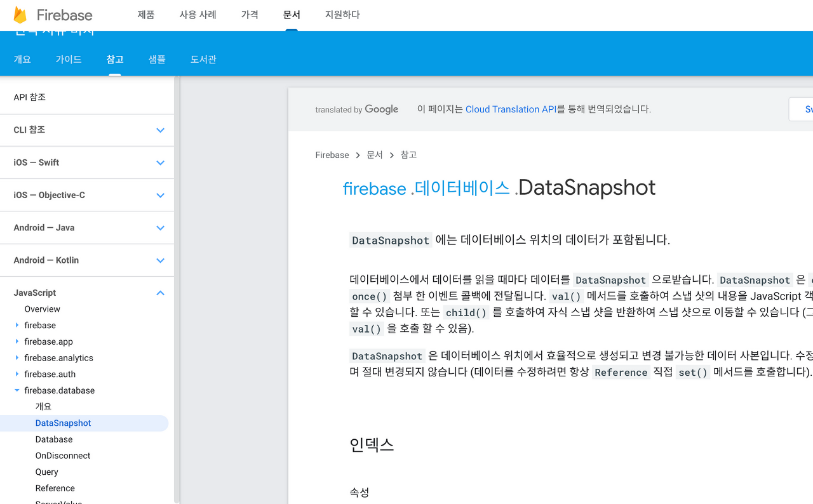This screenshot has width=813, height=504.
Task: Open the 도서관 tab
Action: click(203, 59)
